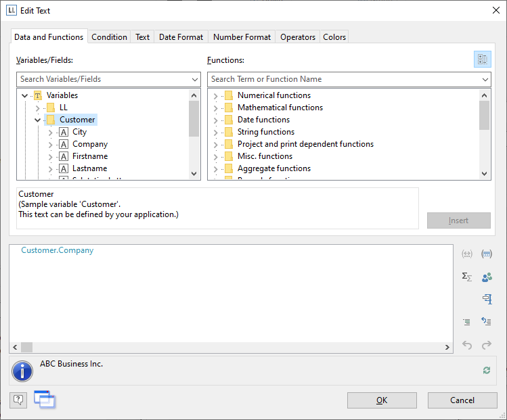
Task: Toggle the functions list view mode icon
Action: coord(482,60)
